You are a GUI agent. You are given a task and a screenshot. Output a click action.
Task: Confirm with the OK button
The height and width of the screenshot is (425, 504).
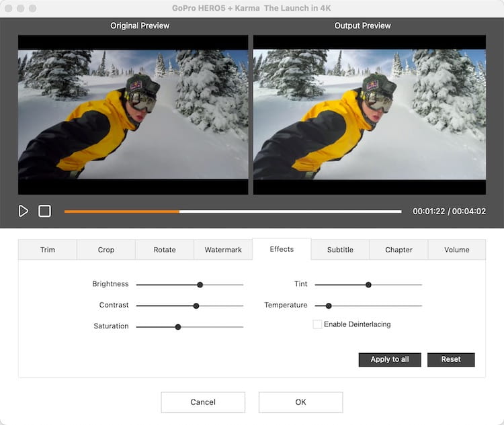pyautogui.click(x=300, y=402)
